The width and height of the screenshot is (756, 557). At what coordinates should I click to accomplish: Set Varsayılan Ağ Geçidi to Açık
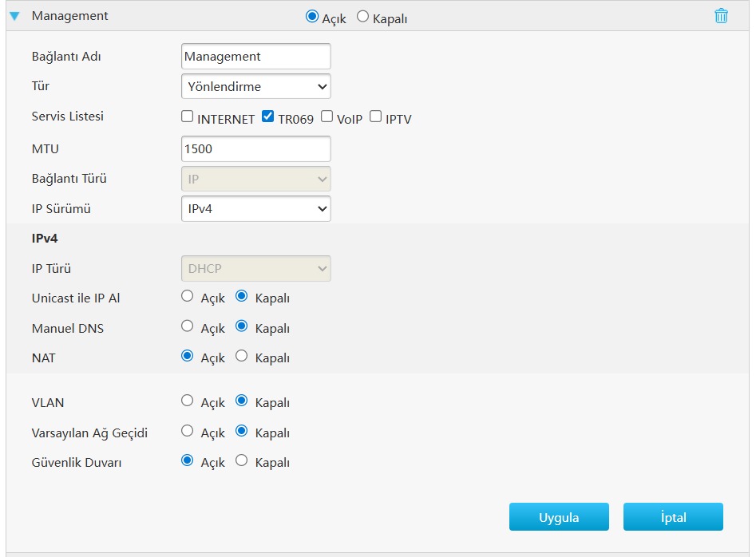188,431
